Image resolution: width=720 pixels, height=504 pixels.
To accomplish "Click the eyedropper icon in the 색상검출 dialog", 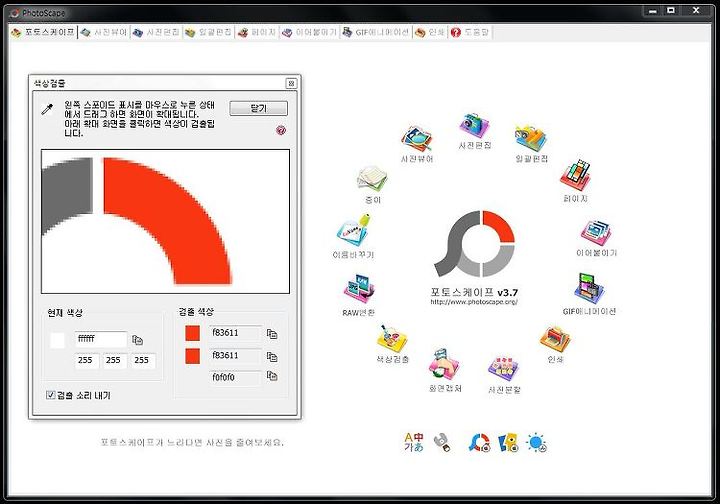I will point(47,109).
